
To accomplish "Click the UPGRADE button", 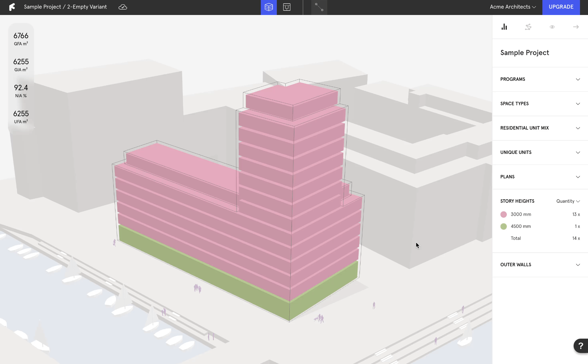I will tap(561, 7).
